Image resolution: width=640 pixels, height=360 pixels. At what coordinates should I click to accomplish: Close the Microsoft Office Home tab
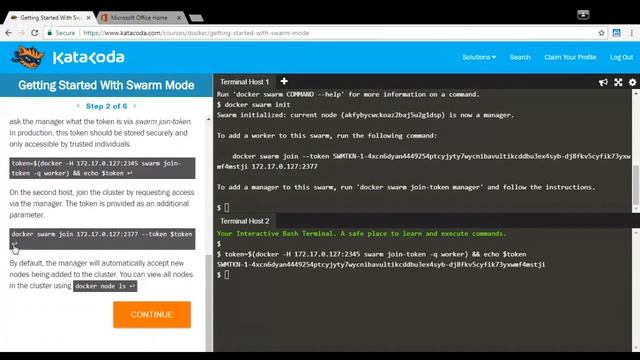(179, 18)
